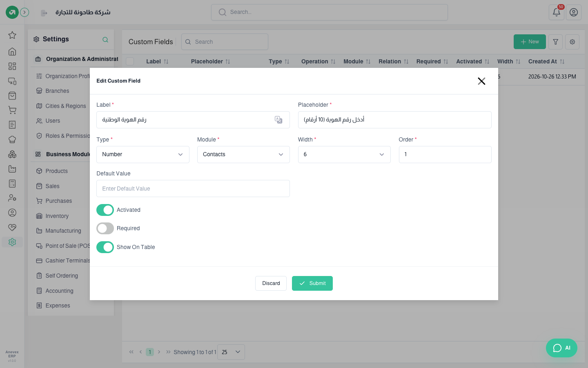
Task: Open Expenses settings item
Action: 58,306
